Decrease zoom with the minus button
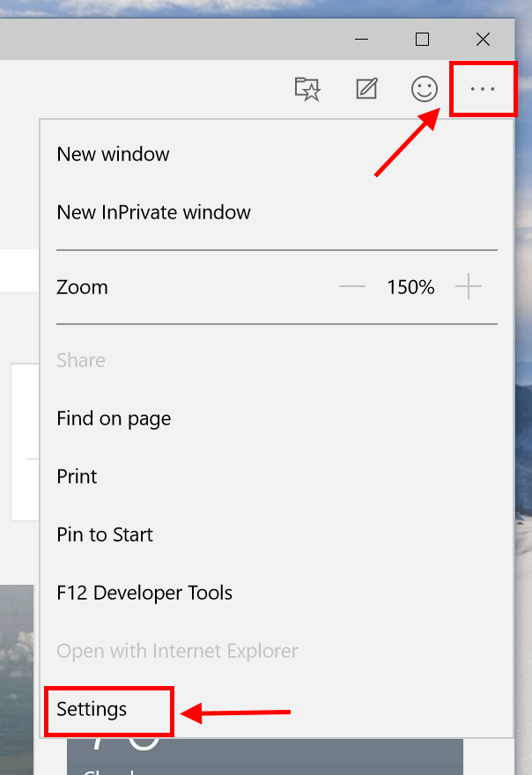The image size is (532, 775). coord(352,287)
